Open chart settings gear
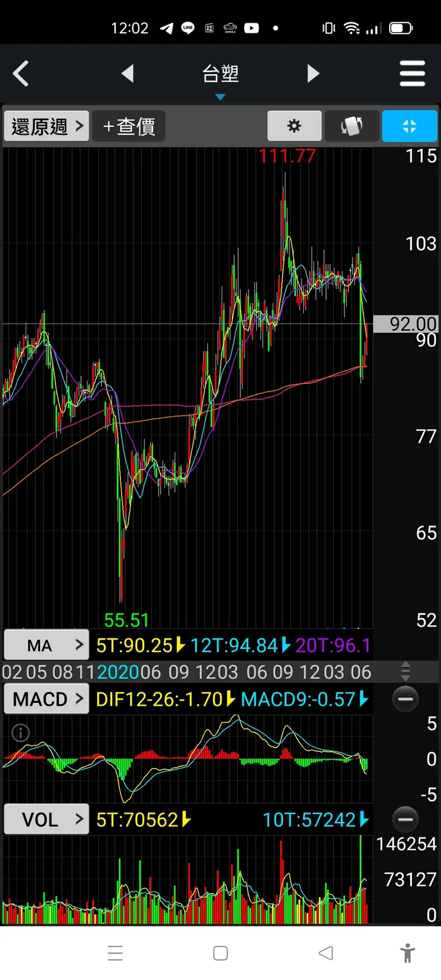The width and height of the screenshot is (441, 980). pyautogui.click(x=294, y=126)
